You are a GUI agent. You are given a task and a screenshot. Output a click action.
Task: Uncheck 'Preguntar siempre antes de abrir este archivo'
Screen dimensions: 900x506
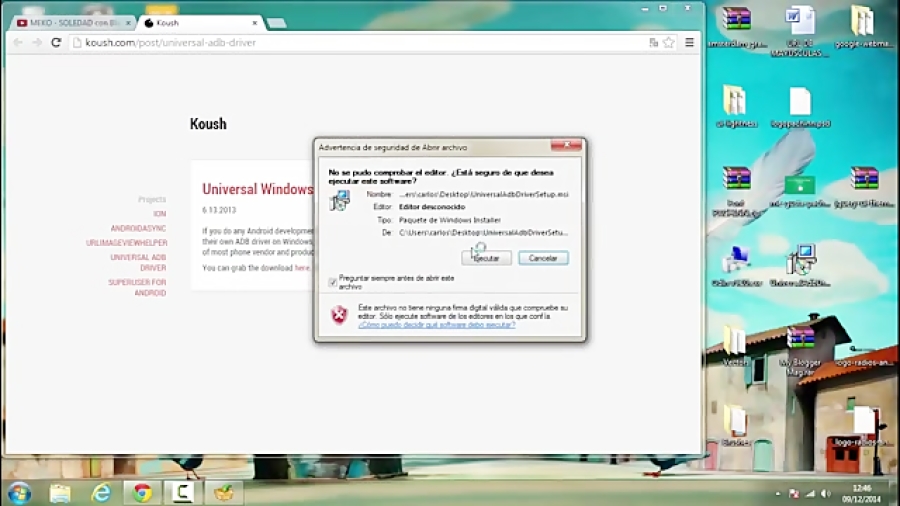332,282
